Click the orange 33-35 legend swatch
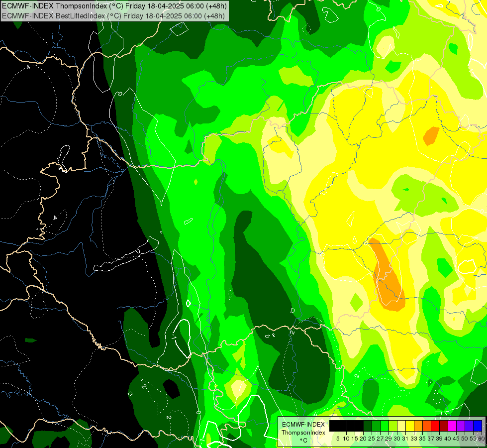This screenshot has height=448, width=487. [418, 426]
